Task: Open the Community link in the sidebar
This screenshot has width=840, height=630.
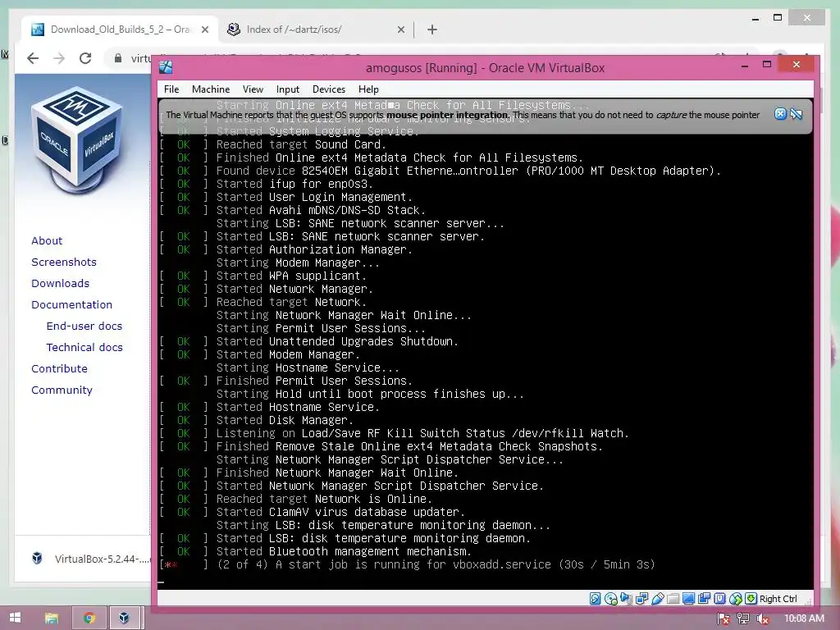Action: click(x=62, y=390)
